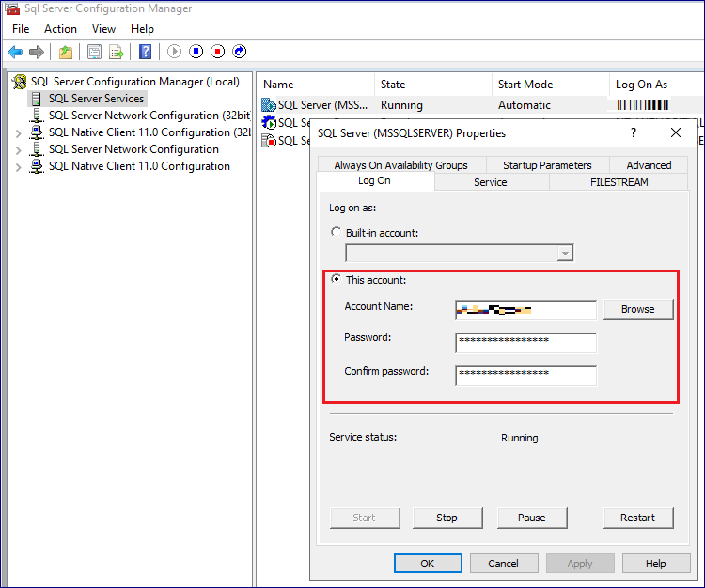Click the Name column header
This screenshot has height=588, width=705.
point(316,85)
